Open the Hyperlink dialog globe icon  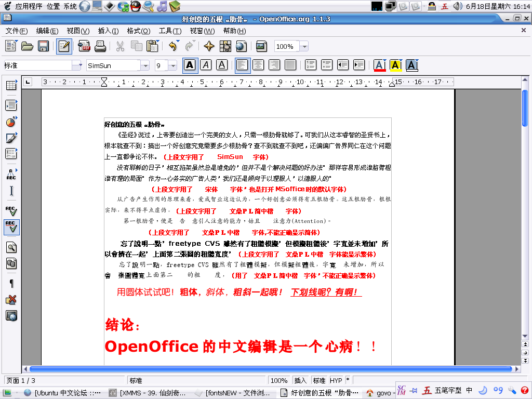[241, 46]
